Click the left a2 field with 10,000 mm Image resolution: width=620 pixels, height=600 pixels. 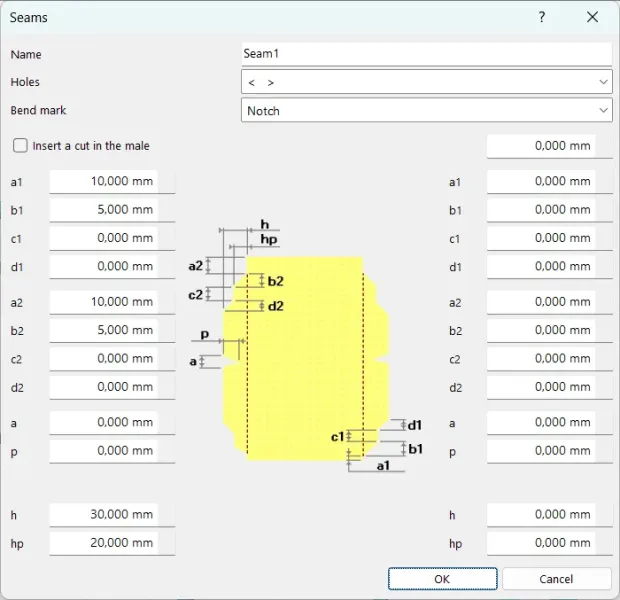[x=112, y=302]
